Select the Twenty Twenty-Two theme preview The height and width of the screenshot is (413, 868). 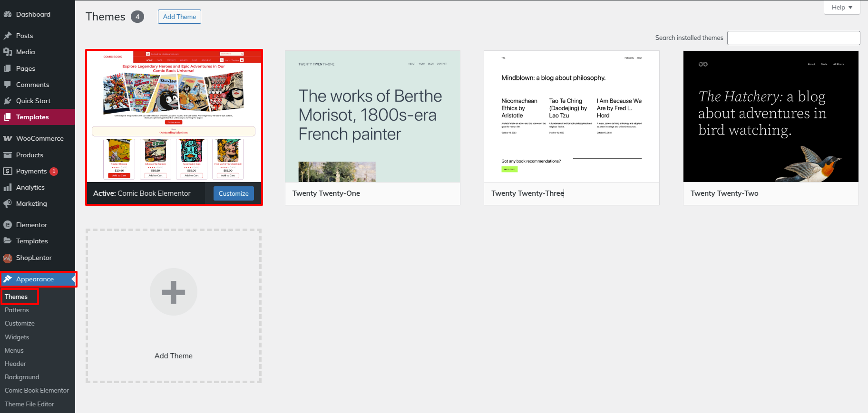(770, 116)
